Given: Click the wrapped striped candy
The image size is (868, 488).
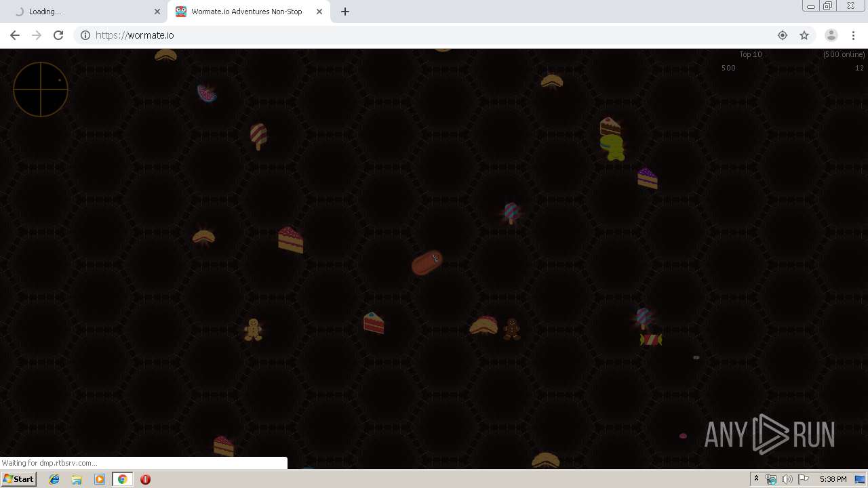Looking at the screenshot, I should pos(651,340).
